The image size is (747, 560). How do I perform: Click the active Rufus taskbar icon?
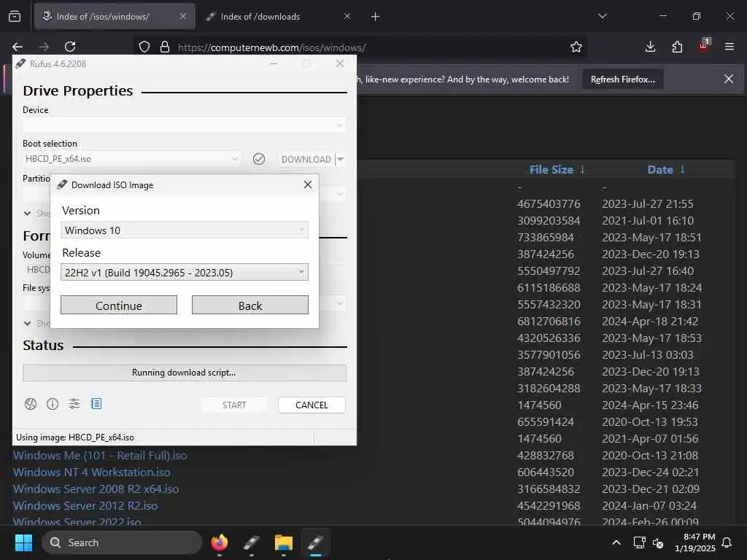pos(315,542)
